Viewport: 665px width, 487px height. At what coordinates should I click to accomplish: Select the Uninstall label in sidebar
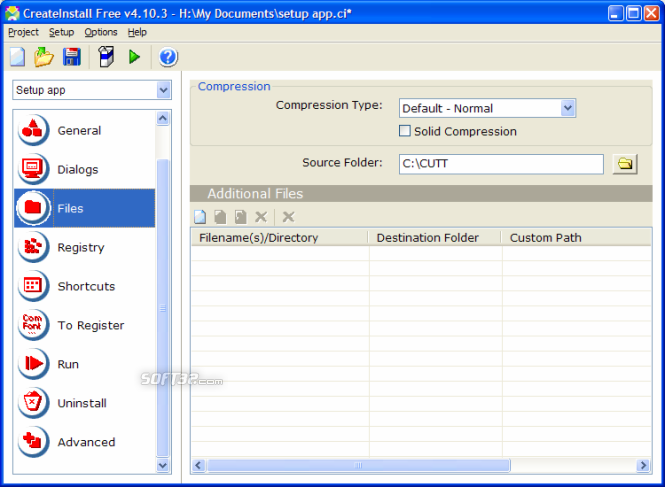coord(82,403)
